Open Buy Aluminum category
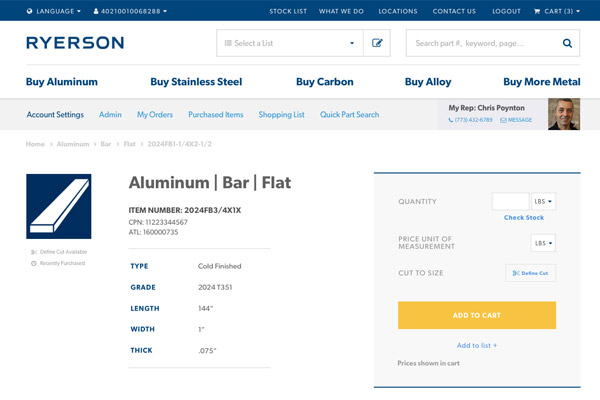 [x=62, y=82]
